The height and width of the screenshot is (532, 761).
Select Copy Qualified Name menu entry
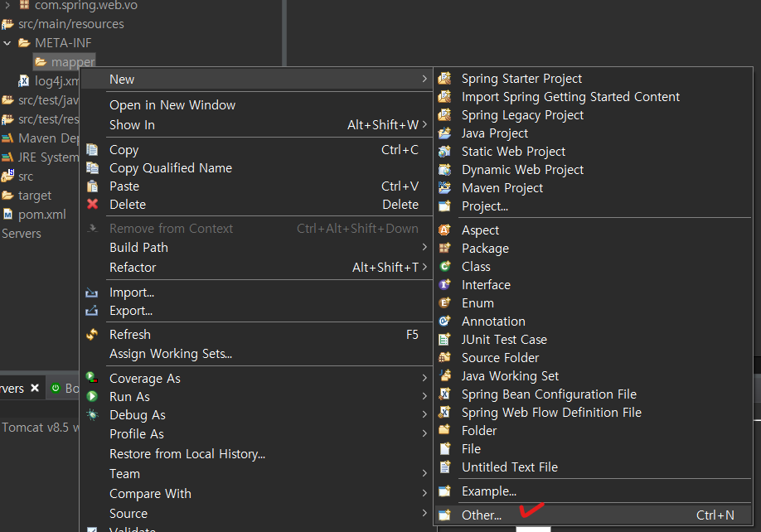click(256, 167)
